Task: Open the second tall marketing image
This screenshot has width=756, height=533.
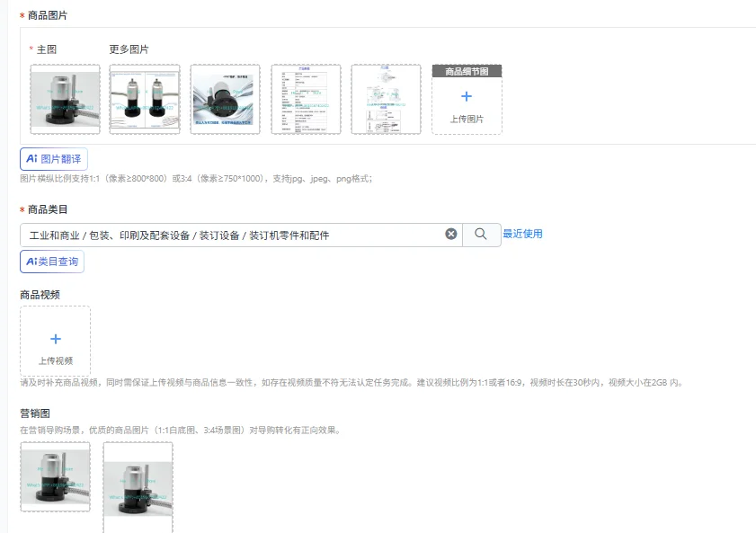Action: [x=138, y=488]
